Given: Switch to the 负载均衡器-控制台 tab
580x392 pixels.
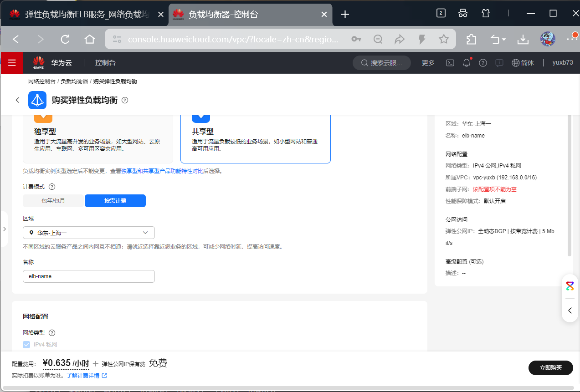Looking at the screenshot, I should 250,14.
